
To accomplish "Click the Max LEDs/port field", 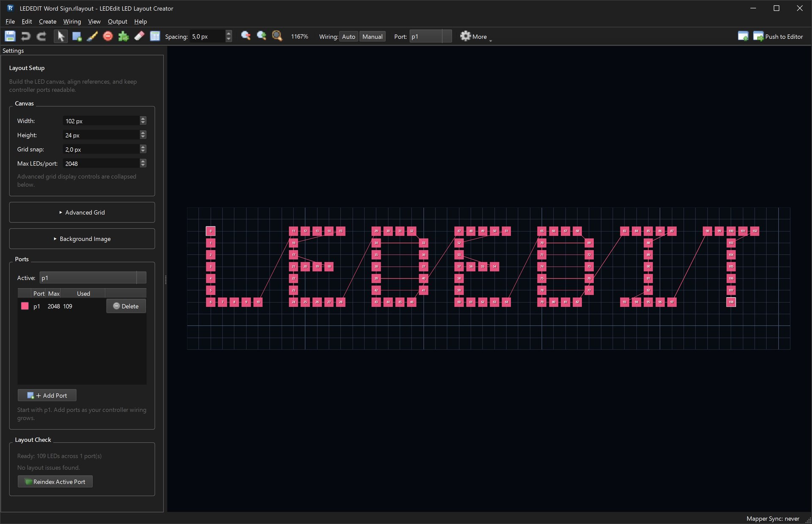I will (101, 163).
